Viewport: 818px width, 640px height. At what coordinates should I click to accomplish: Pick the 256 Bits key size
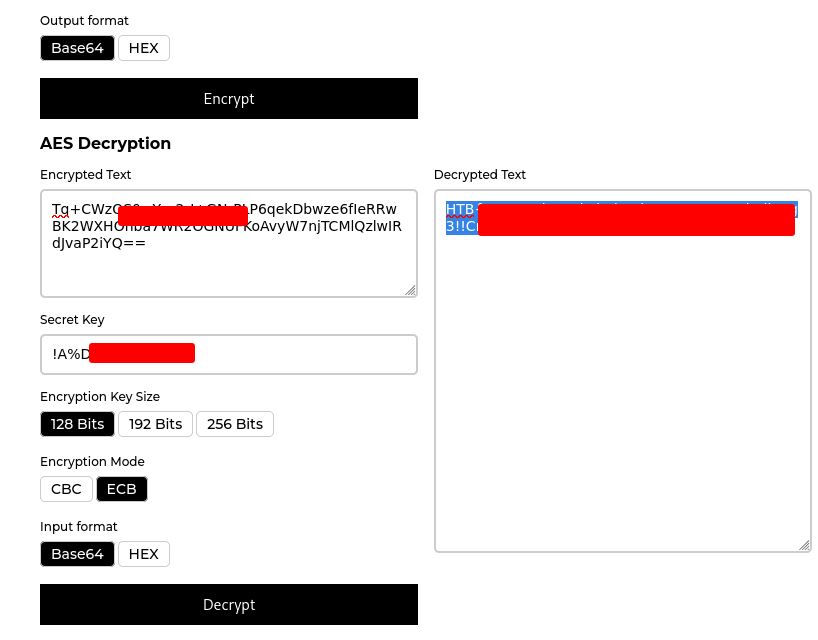[x=234, y=424]
